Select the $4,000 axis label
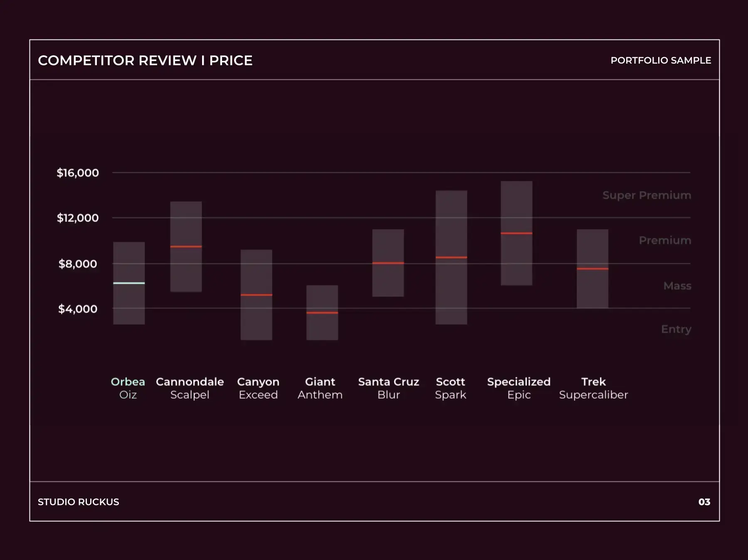 click(x=78, y=309)
